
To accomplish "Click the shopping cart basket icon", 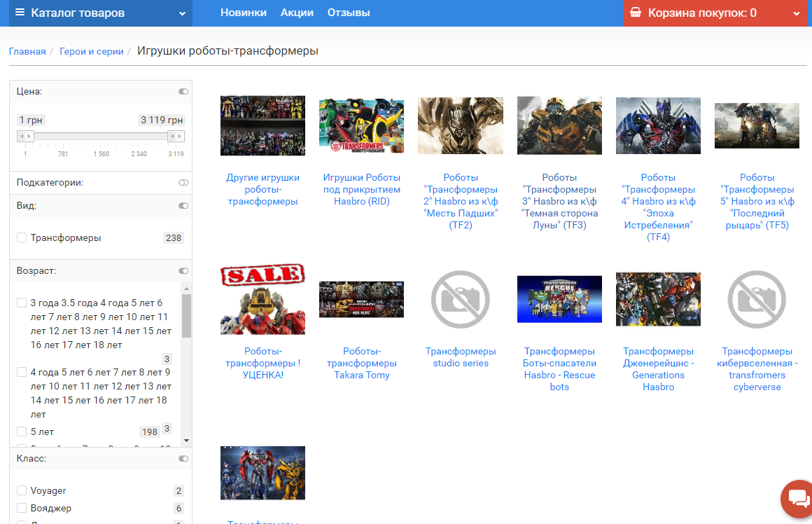I will [636, 13].
